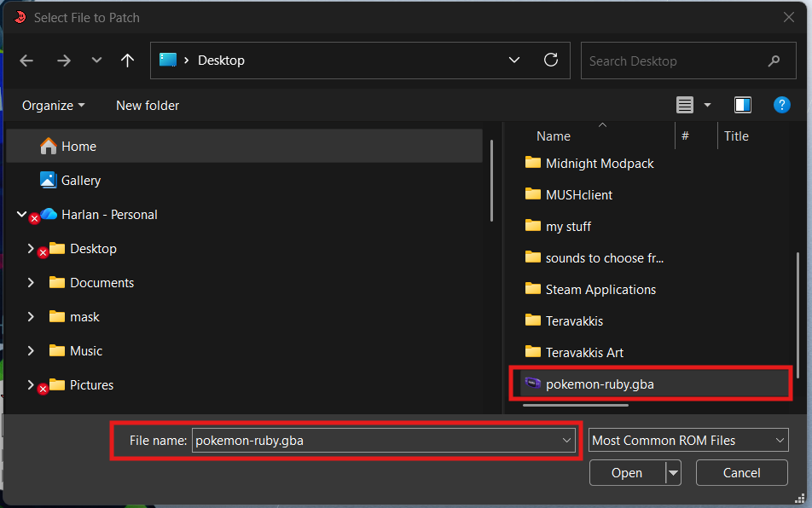Click the file list horizontal scrollbar
Image resolution: width=812 pixels, height=508 pixels.
pyautogui.click(x=576, y=406)
